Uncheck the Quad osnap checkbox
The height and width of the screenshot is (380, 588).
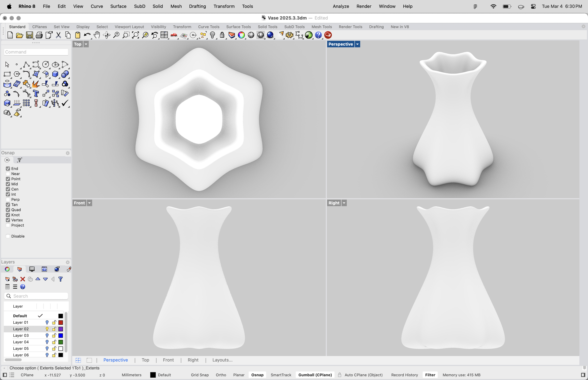coord(8,210)
